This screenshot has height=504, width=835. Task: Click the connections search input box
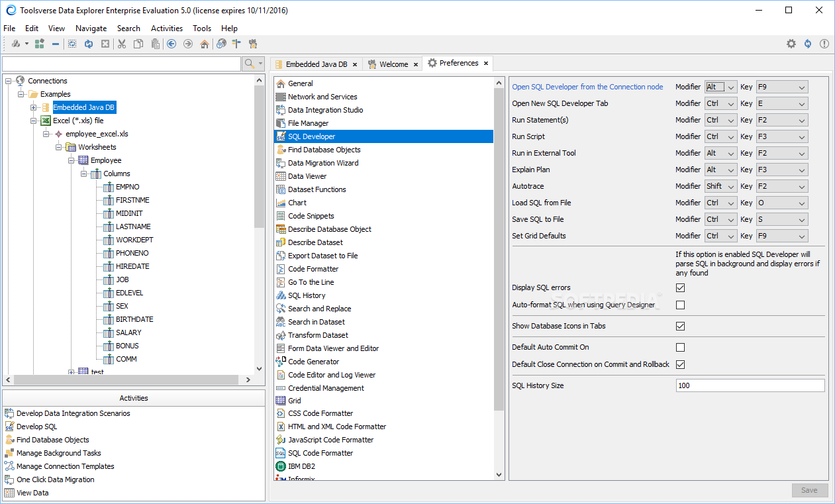point(121,64)
